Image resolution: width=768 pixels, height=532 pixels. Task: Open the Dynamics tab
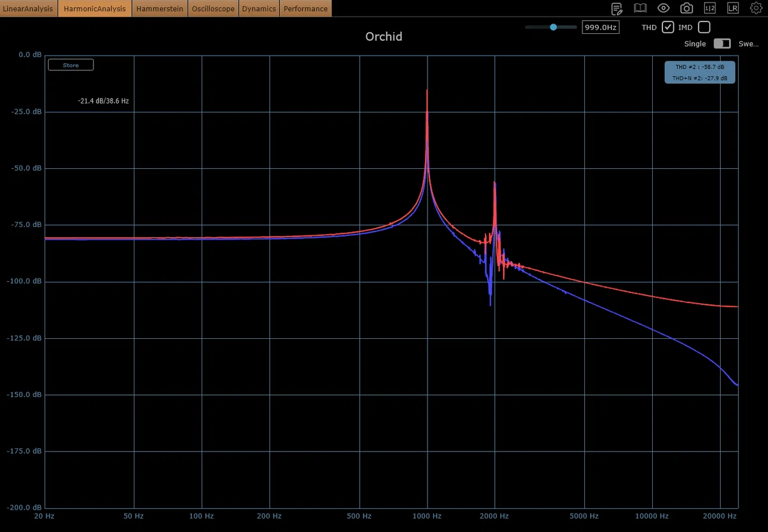pos(259,8)
